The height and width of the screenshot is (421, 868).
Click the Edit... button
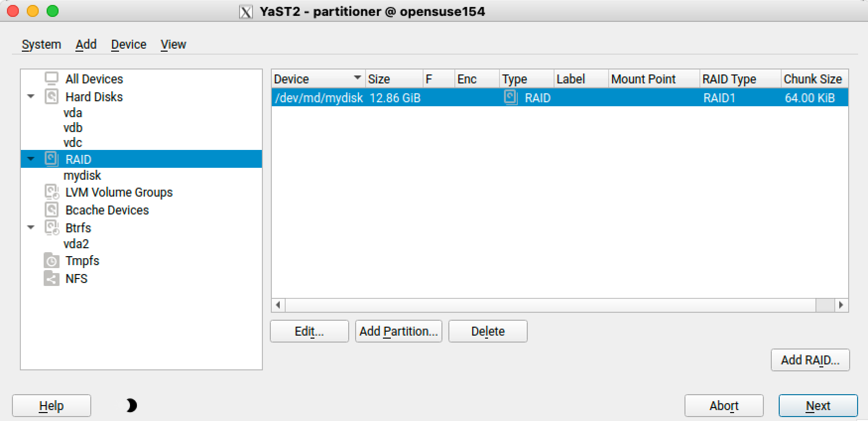click(x=310, y=331)
